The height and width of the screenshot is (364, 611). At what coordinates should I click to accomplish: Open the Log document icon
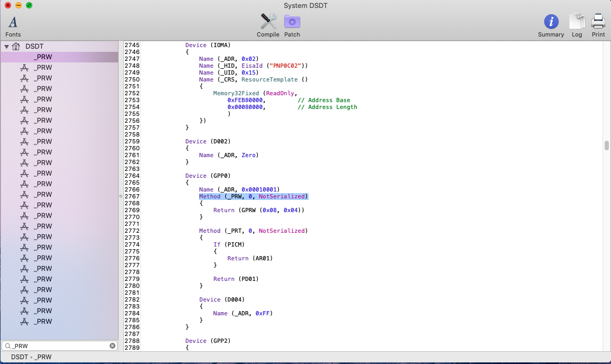point(577,22)
